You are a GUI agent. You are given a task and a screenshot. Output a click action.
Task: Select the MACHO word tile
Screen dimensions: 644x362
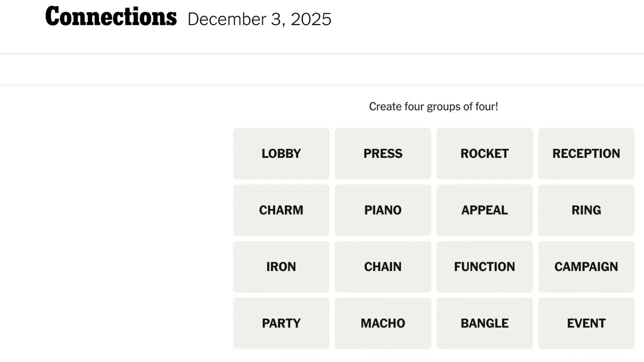coord(383,323)
